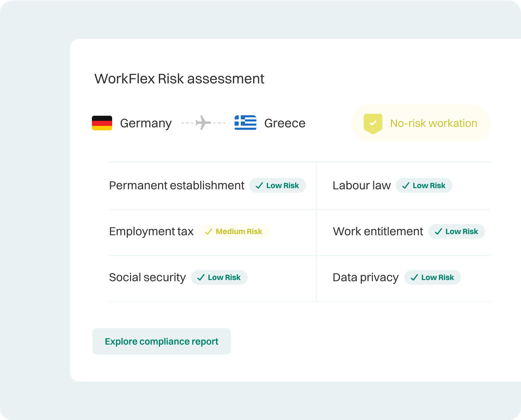Click the Germany flag icon
Image resolution: width=521 pixels, height=420 pixels.
102,123
